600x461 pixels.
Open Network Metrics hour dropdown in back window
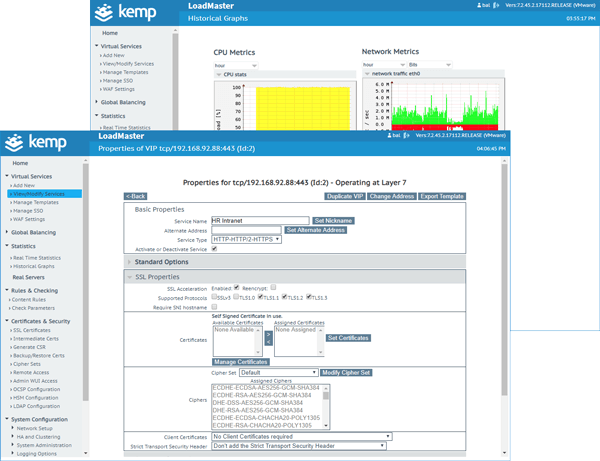384,65
